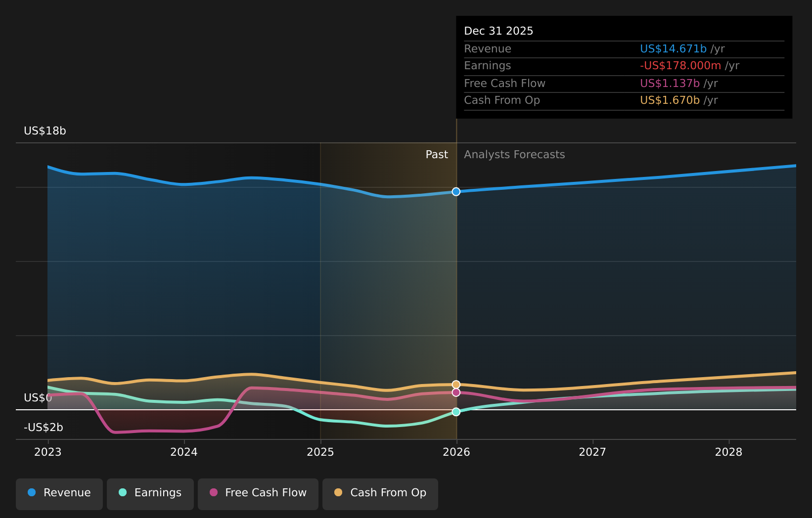The width and height of the screenshot is (812, 518).
Task: Click the yellow Cash From Op legend dot
Action: [x=338, y=493]
